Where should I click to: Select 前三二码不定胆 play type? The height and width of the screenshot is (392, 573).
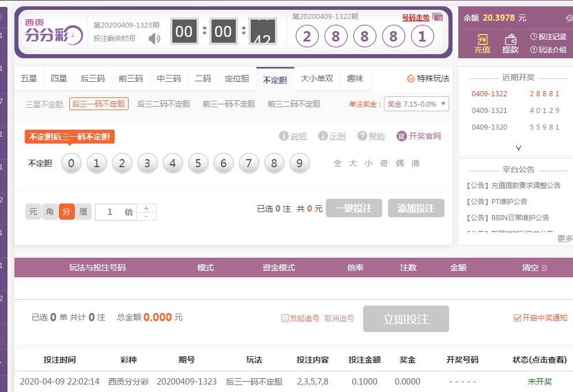tap(294, 104)
